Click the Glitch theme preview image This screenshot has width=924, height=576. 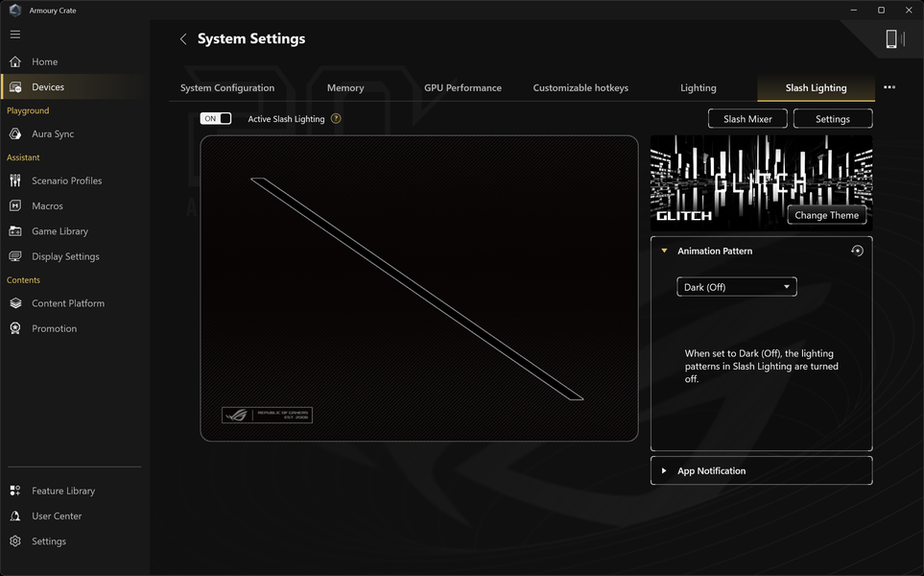[x=761, y=182]
